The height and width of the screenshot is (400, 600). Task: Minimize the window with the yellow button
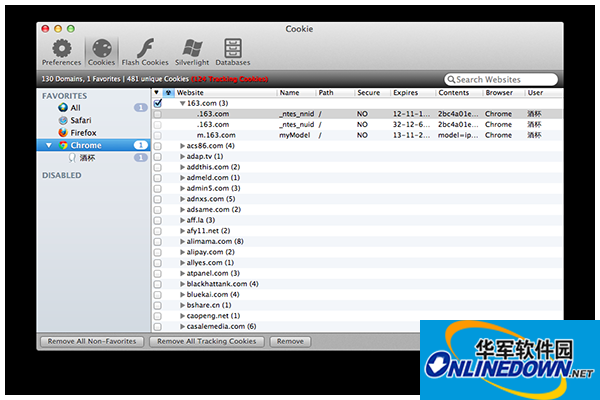point(58,29)
